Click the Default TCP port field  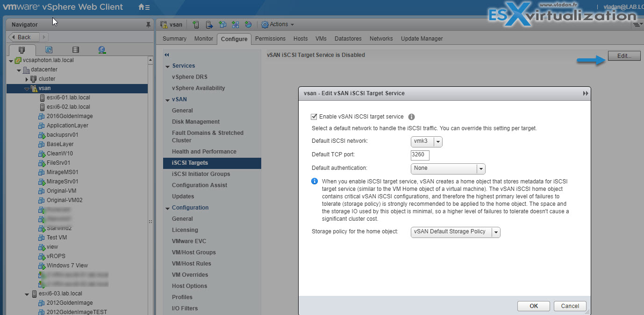tap(420, 155)
